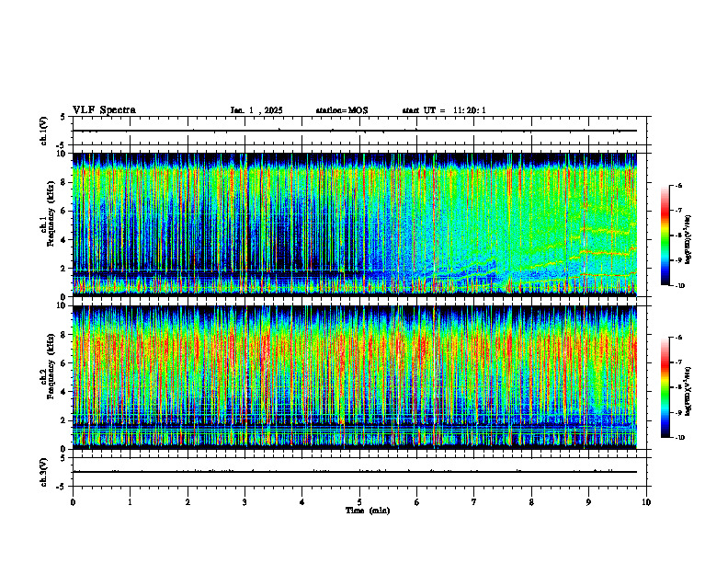The height and width of the screenshot is (563, 728).
Task: Click inside the ch.2 spectrogram panel
Action: (x=355, y=377)
